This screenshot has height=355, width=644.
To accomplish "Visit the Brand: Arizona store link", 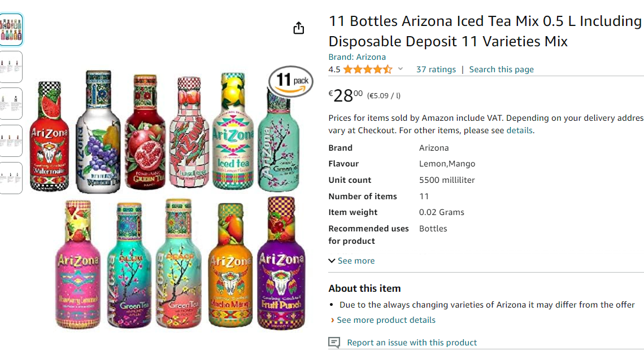I will pos(357,57).
